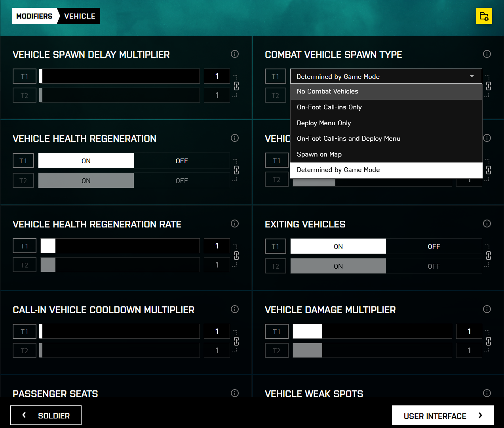
Task: Select T2 button for Vehicle Spawn Delay Multiplier
Action: pyautogui.click(x=25, y=95)
